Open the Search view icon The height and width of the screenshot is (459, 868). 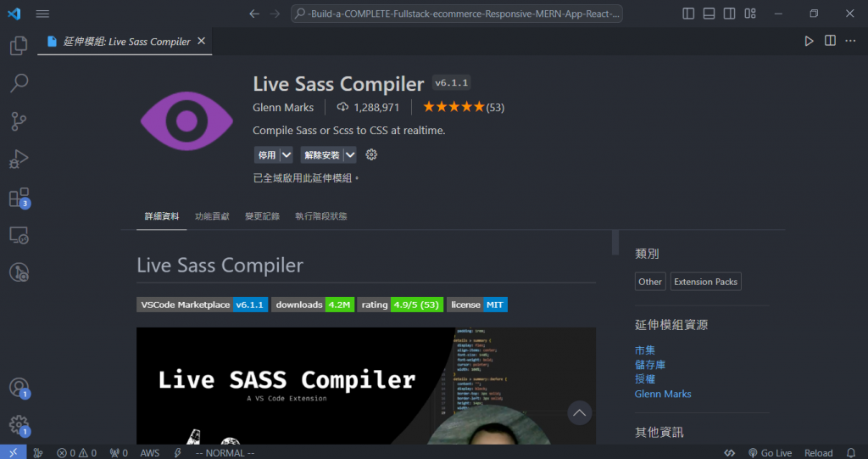click(19, 83)
